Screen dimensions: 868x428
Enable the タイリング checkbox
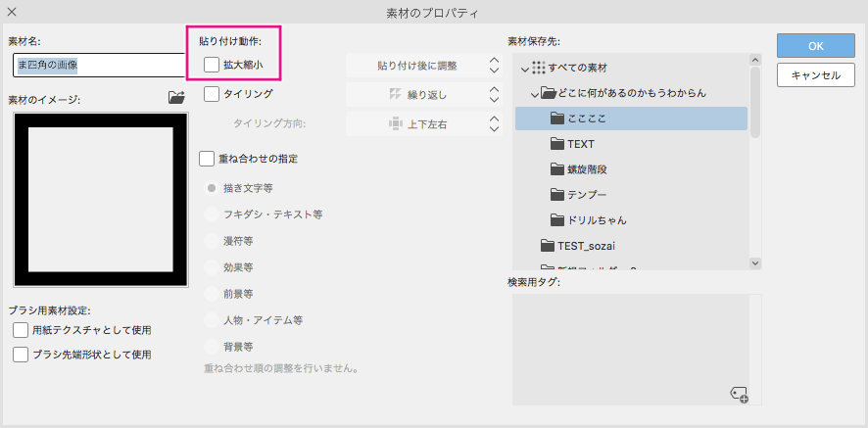[212, 94]
